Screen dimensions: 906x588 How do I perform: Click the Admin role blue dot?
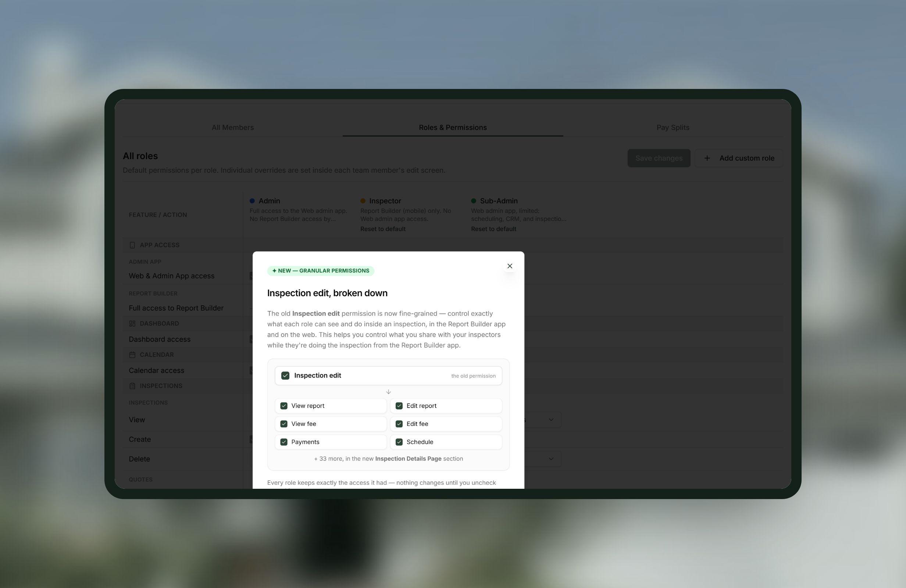coord(252,201)
